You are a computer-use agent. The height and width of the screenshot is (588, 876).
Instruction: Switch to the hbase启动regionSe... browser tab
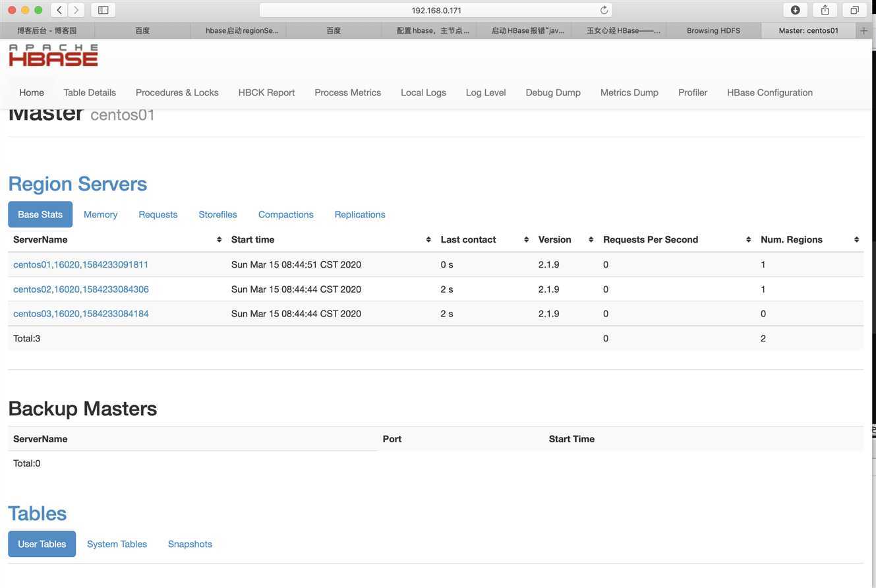[x=238, y=30]
